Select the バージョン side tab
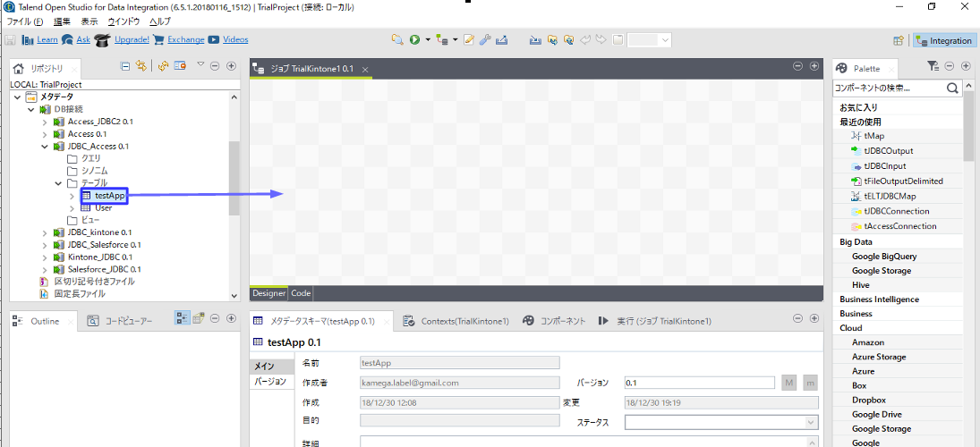980x447 pixels. [270, 382]
